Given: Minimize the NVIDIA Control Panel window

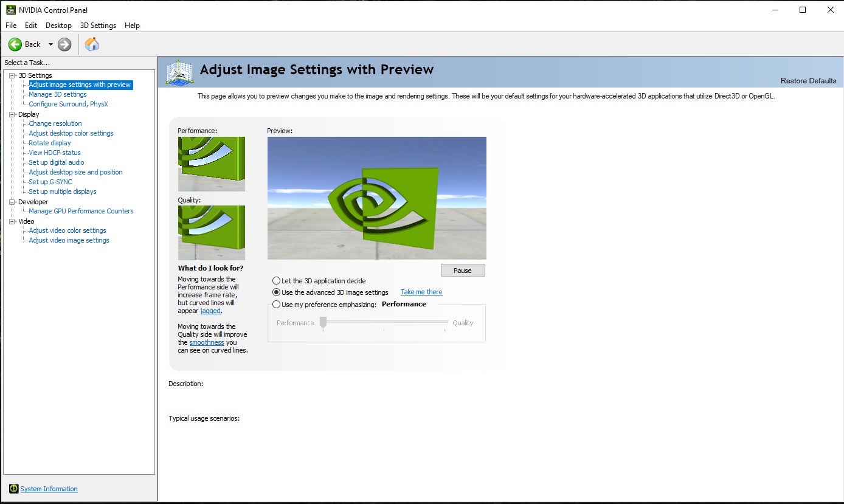Looking at the screenshot, I should 775,10.
